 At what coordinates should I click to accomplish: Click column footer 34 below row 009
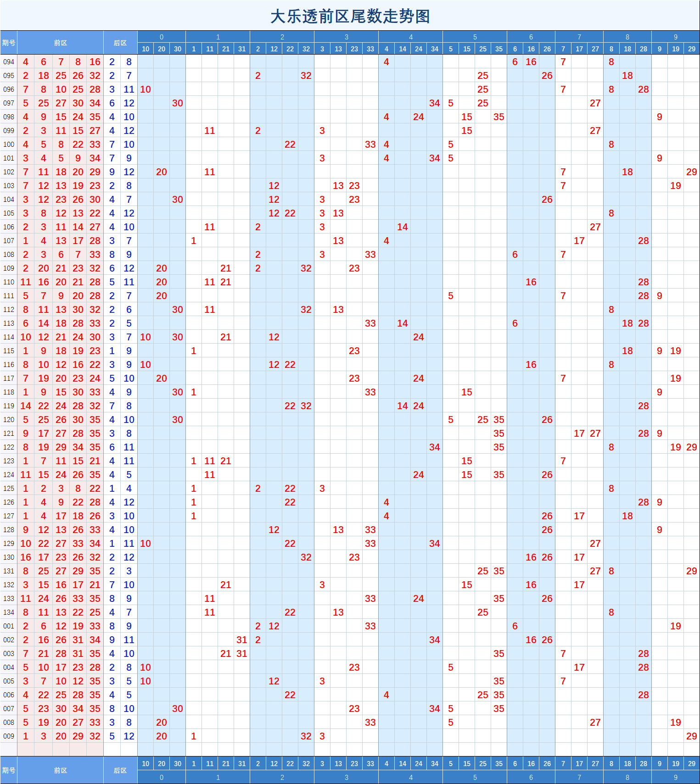click(x=435, y=764)
